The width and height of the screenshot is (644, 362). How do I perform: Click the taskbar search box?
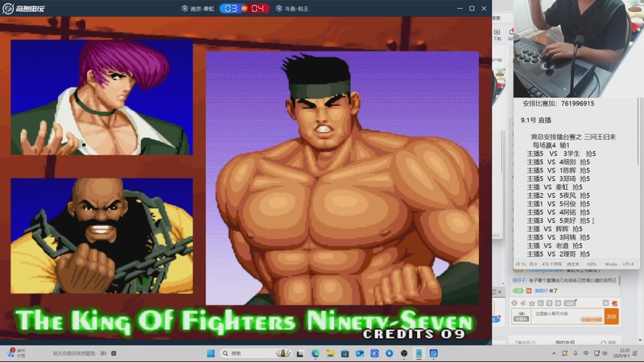(255, 353)
